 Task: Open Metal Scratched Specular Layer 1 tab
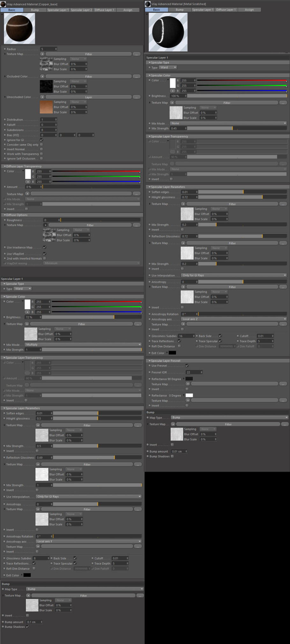pyautogui.click(x=203, y=10)
